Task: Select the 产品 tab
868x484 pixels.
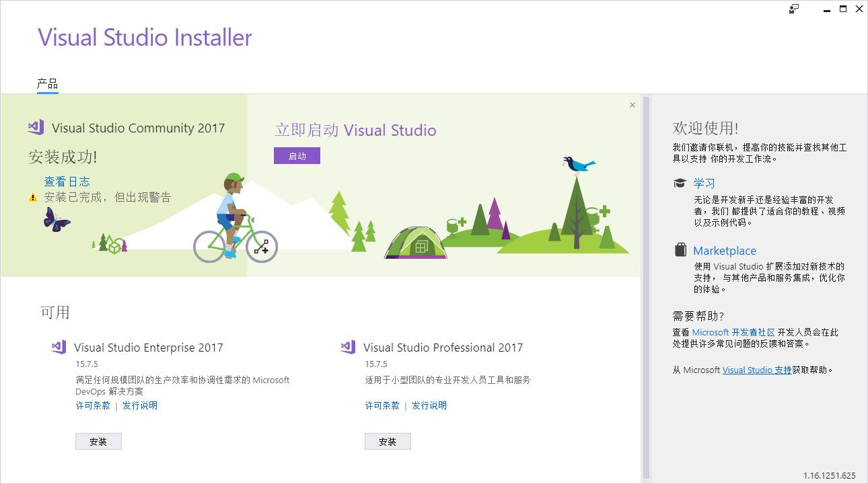Action: point(47,84)
